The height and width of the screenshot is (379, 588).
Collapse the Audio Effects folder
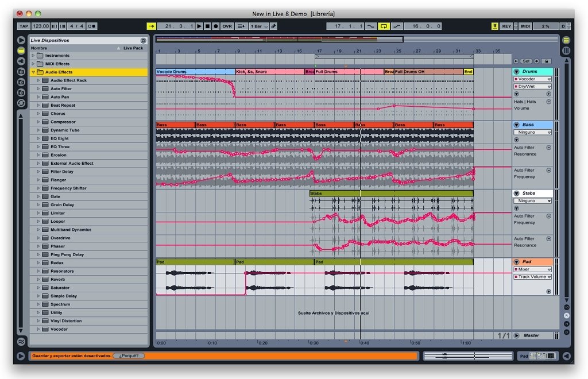(33, 72)
